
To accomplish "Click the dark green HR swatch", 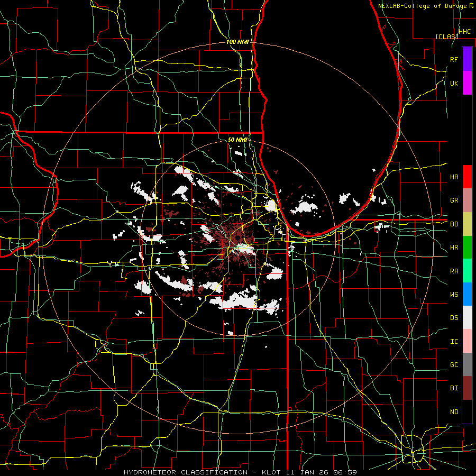I will pyautogui.click(x=467, y=247).
